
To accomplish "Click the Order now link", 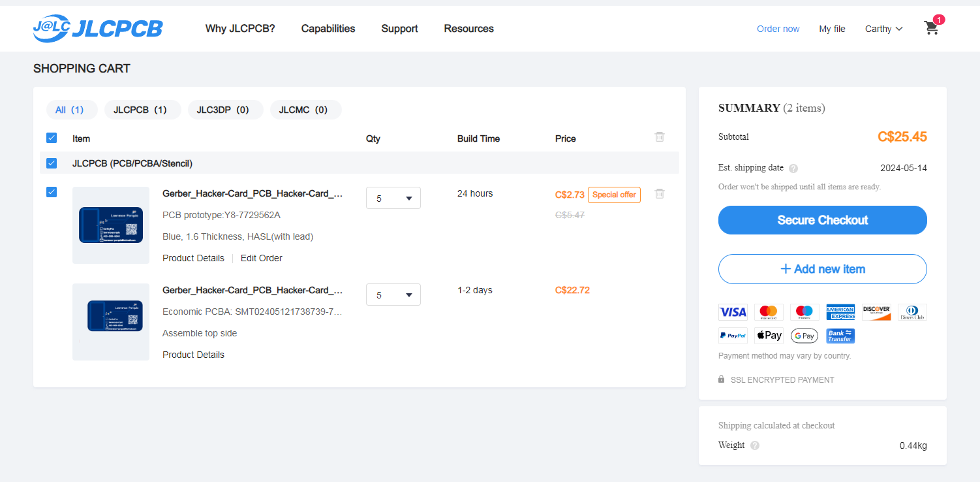I will click(x=778, y=29).
